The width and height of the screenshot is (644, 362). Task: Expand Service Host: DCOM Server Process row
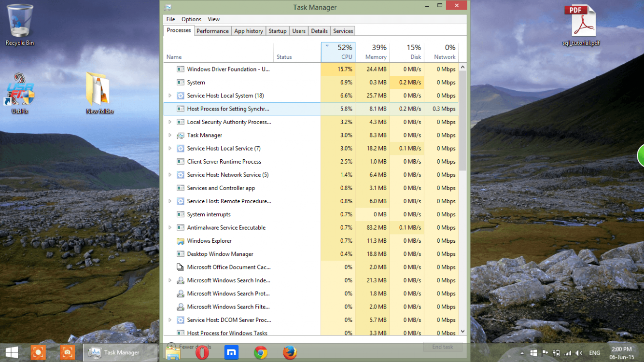pyautogui.click(x=169, y=320)
